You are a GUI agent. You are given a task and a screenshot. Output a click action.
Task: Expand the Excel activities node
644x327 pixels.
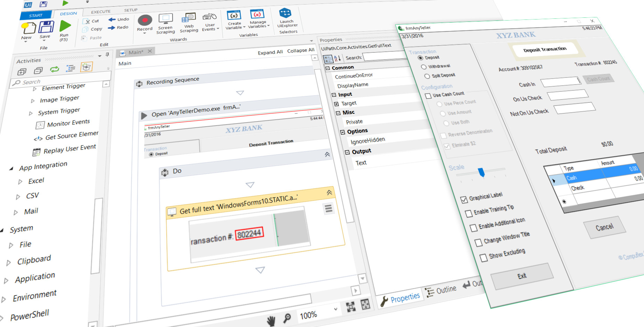point(20,182)
